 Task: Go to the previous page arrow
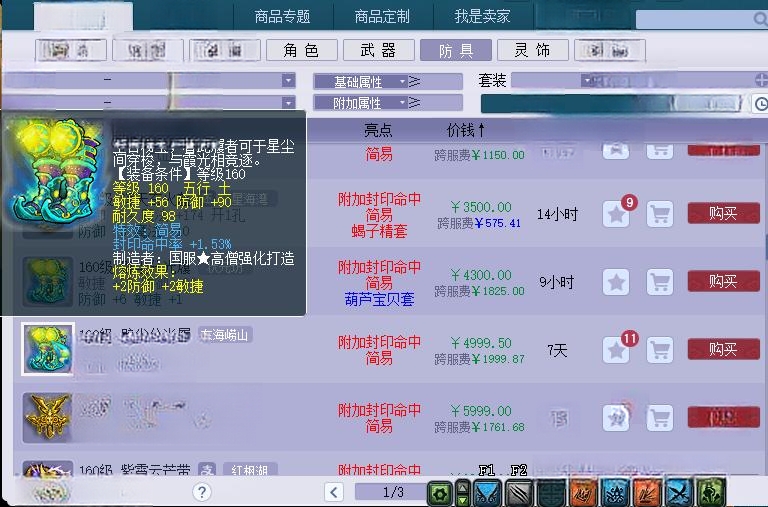click(x=334, y=492)
